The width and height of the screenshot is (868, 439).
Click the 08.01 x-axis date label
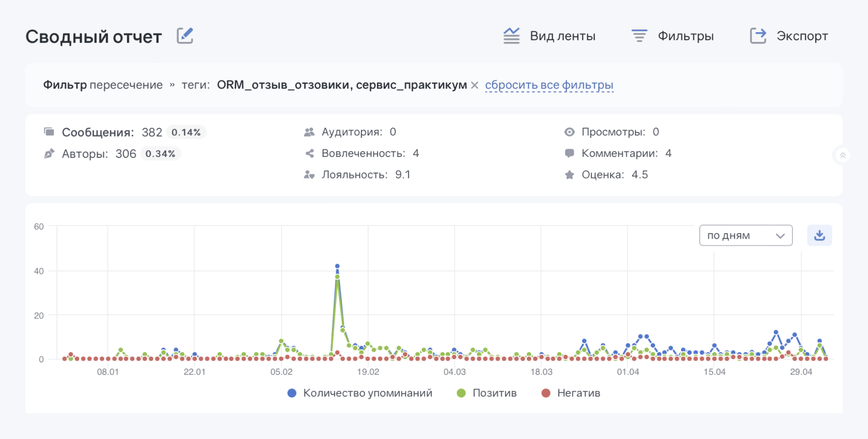[108, 372]
